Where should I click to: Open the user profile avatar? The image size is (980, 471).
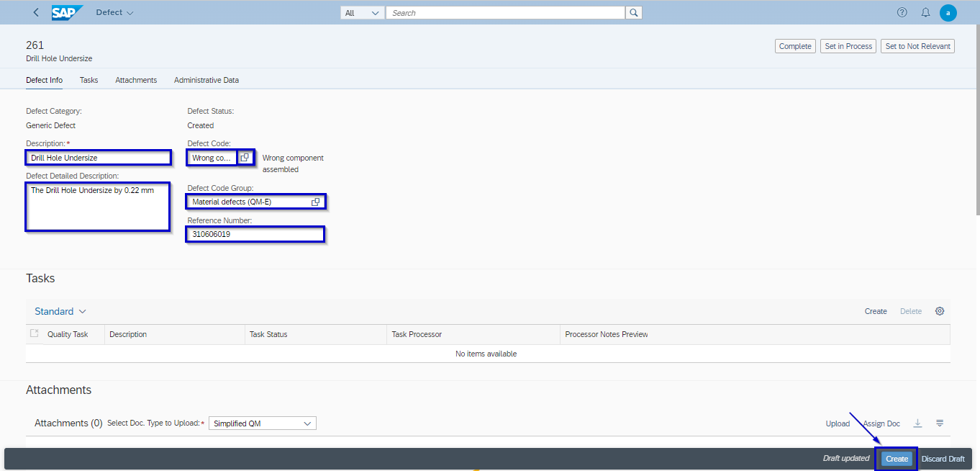point(948,13)
